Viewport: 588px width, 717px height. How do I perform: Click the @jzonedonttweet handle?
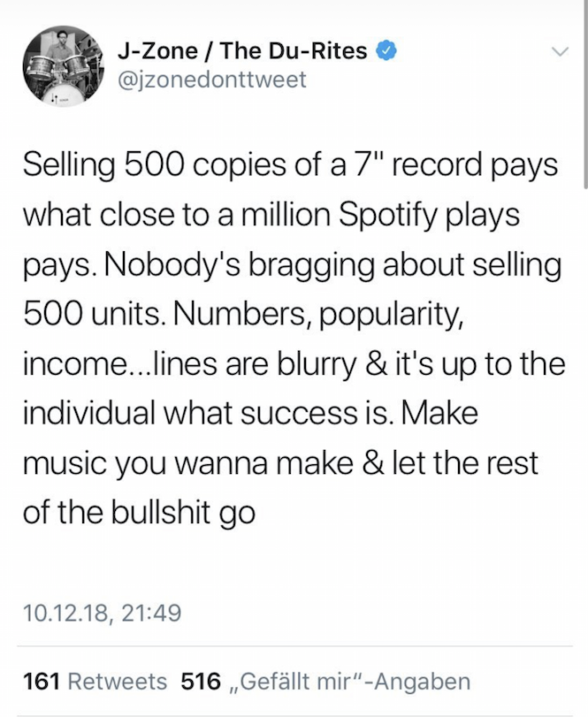211,80
